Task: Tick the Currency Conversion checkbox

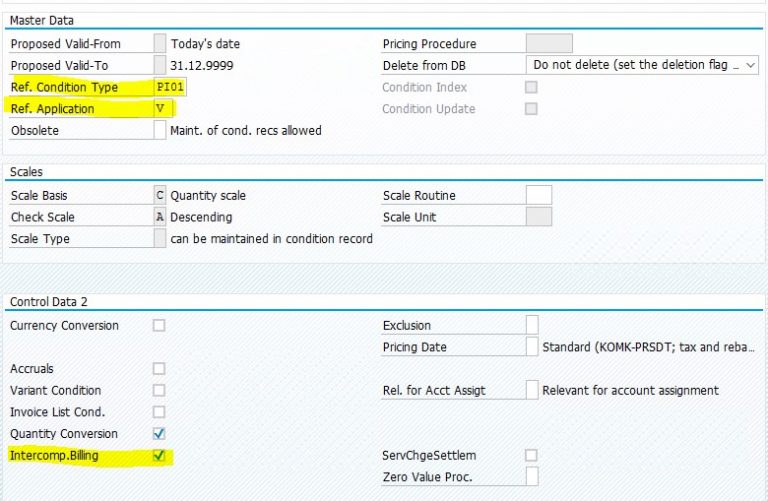Action: point(159,325)
